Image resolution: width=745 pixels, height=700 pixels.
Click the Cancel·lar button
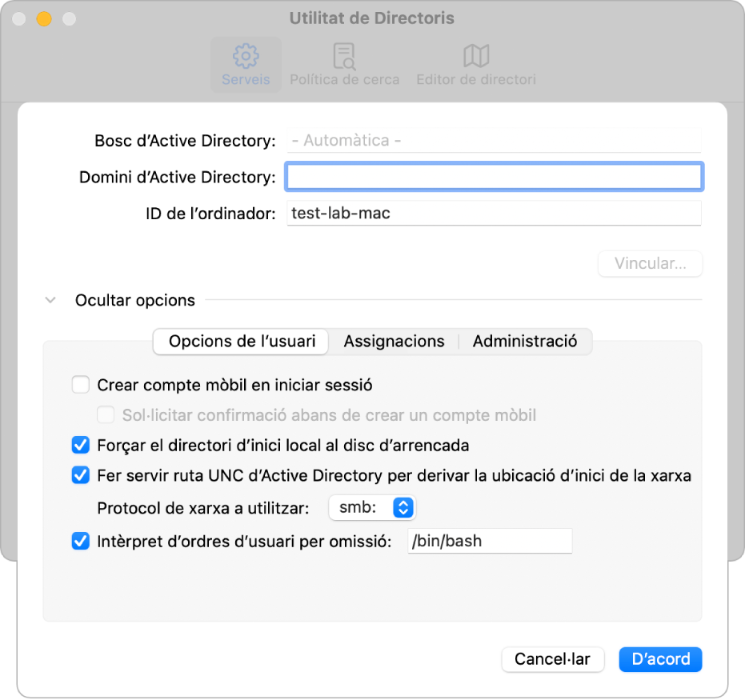coord(553,659)
